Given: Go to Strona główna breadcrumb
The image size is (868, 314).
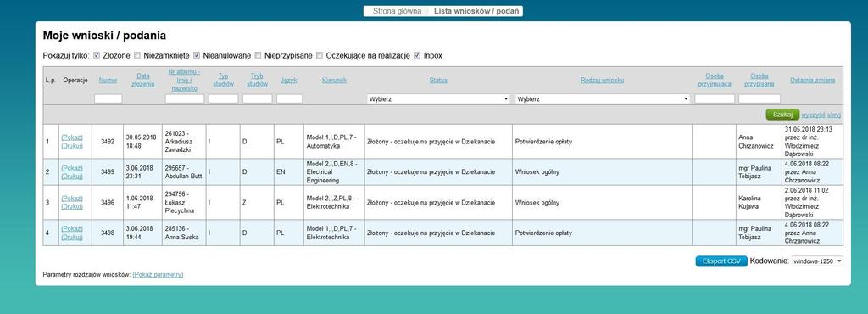Looking at the screenshot, I should tap(397, 11).
